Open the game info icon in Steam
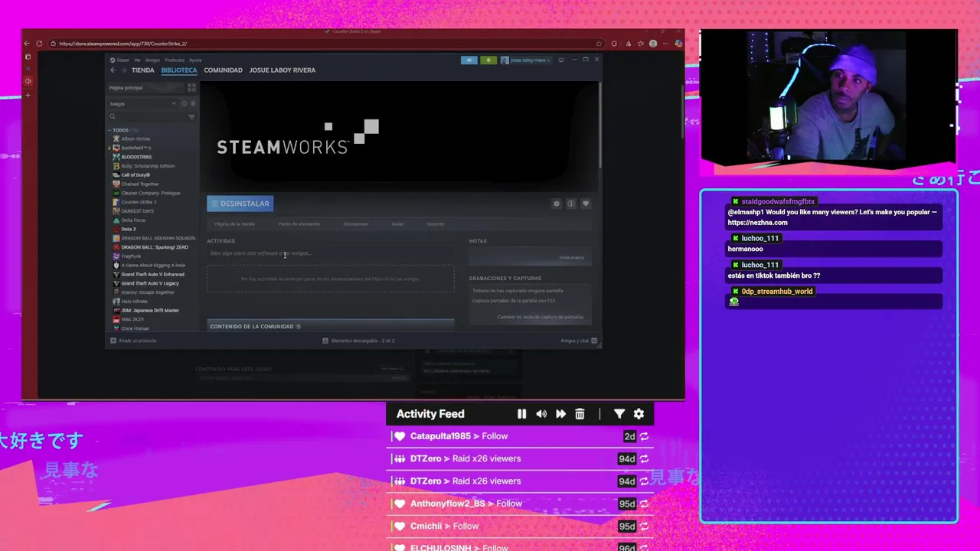Viewport: 980px width, 551px height. [571, 204]
